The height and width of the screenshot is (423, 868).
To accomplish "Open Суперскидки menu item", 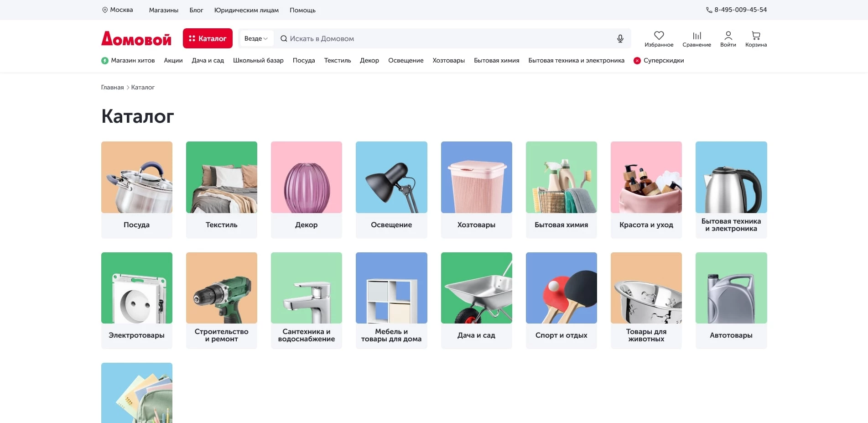I will click(x=663, y=61).
